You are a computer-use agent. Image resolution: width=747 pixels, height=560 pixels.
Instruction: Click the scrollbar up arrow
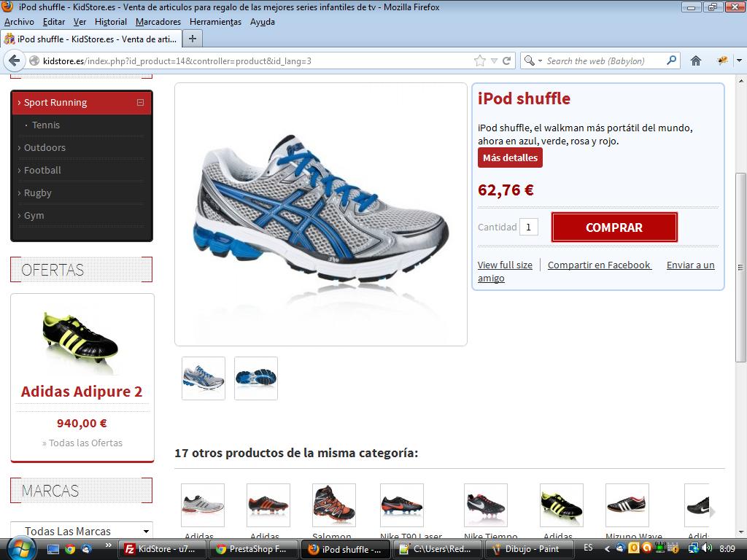[x=741, y=82]
